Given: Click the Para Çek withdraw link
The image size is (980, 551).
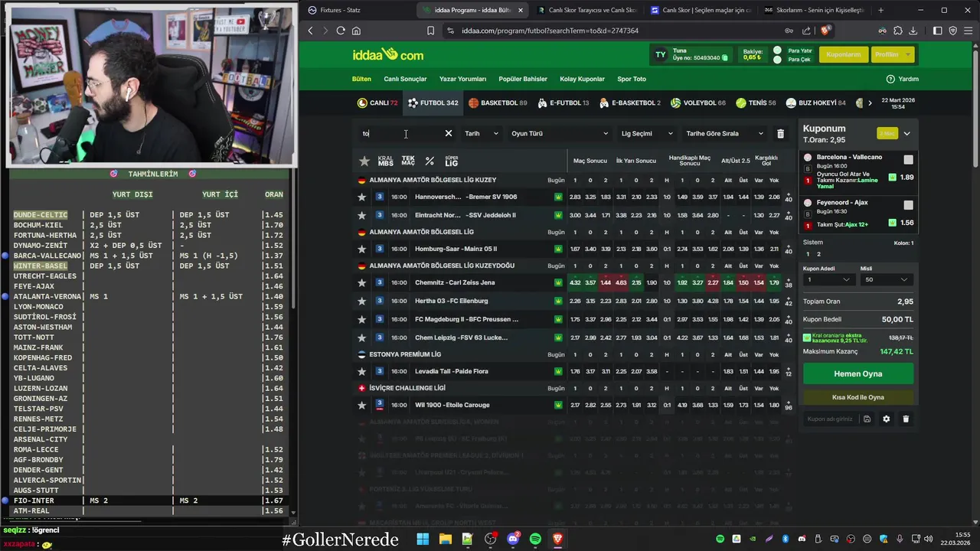Looking at the screenshot, I should (x=799, y=60).
